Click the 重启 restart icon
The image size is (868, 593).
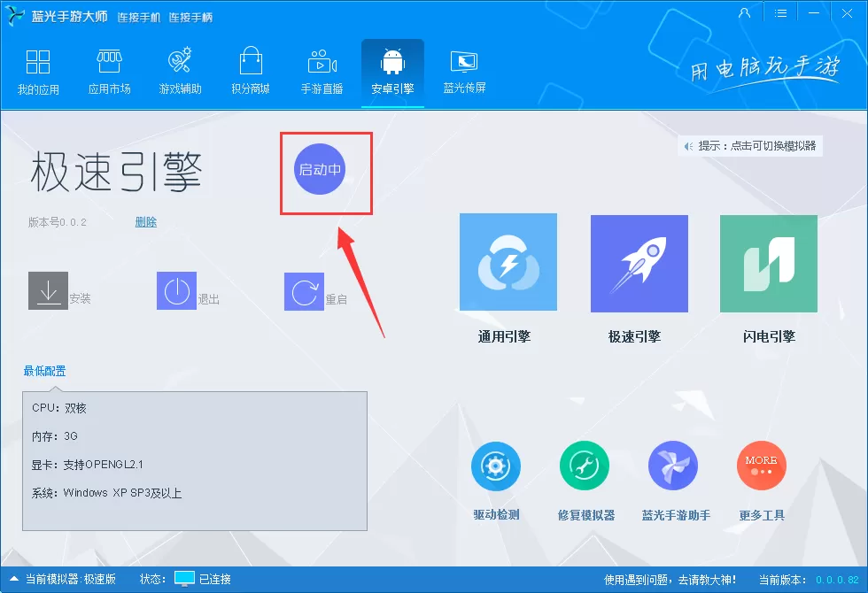coord(304,291)
